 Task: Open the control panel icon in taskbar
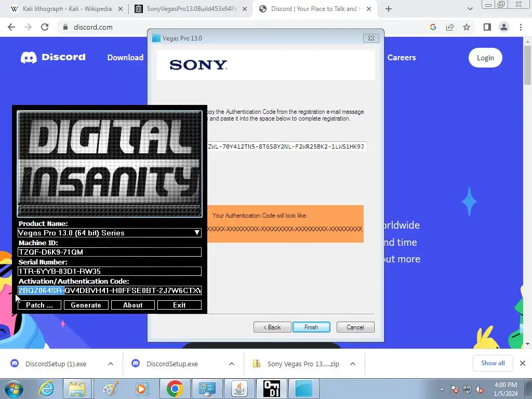pos(207,389)
